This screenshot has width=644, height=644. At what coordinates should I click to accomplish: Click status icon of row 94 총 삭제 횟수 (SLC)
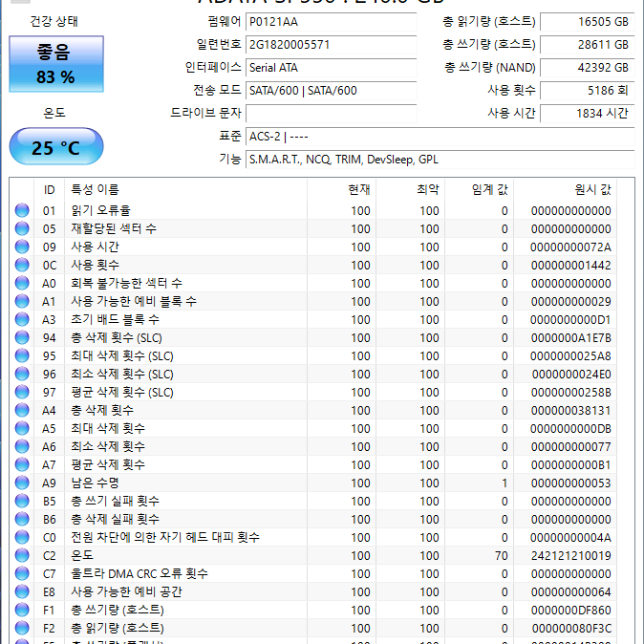[x=22, y=337]
